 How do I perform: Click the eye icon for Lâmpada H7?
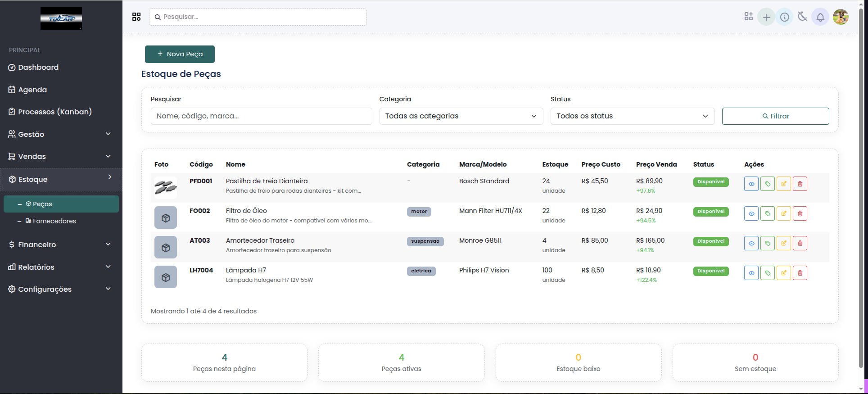coord(751,273)
